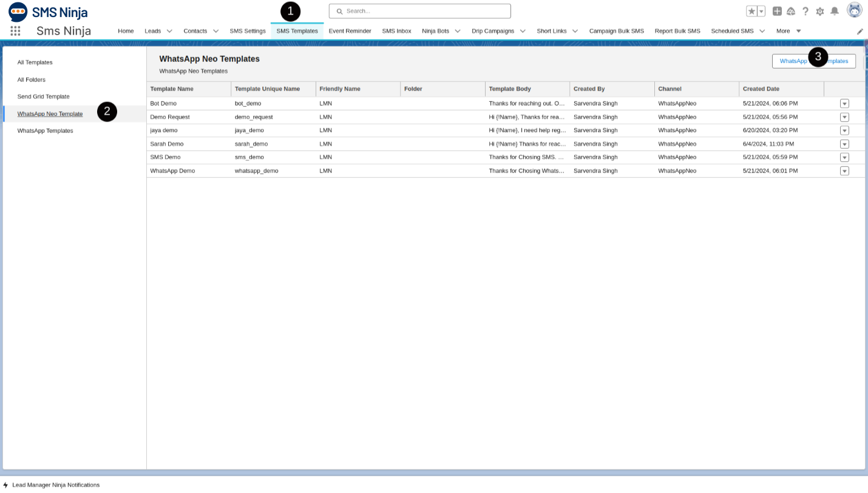Open the Leads tab

click(x=153, y=31)
